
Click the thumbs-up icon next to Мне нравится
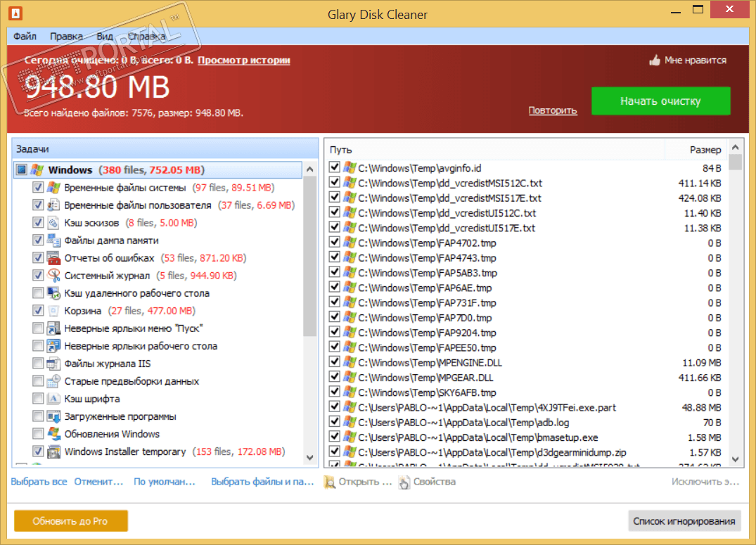click(x=654, y=60)
